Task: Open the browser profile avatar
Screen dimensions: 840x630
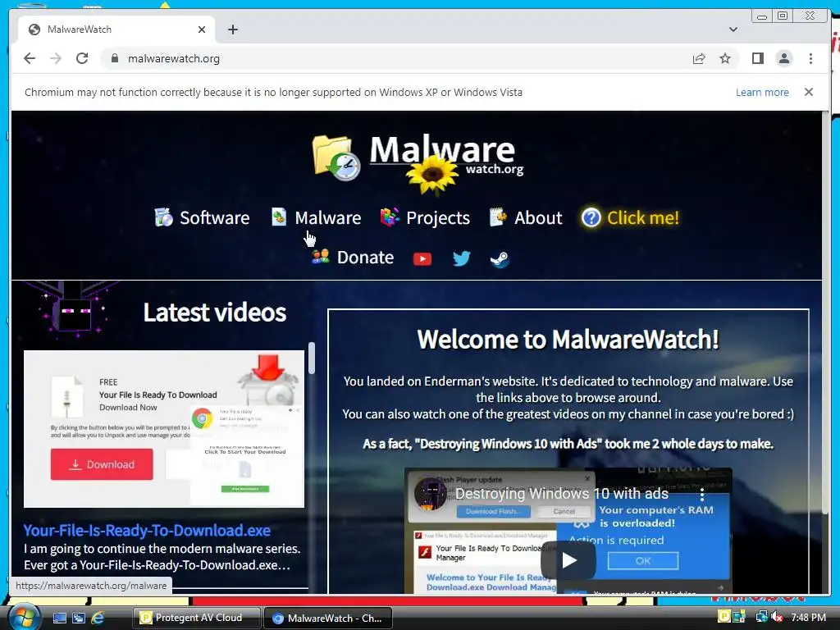Action: [783, 58]
